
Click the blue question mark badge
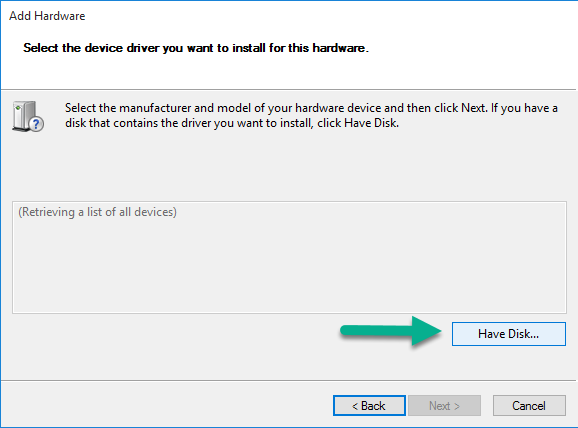36,124
